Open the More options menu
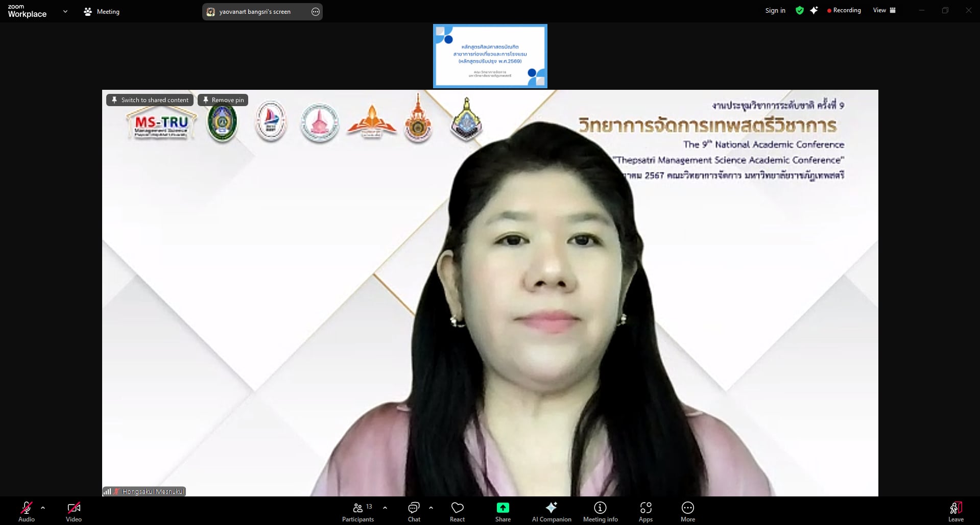Image resolution: width=980 pixels, height=525 pixels. (x=687, y=512)
